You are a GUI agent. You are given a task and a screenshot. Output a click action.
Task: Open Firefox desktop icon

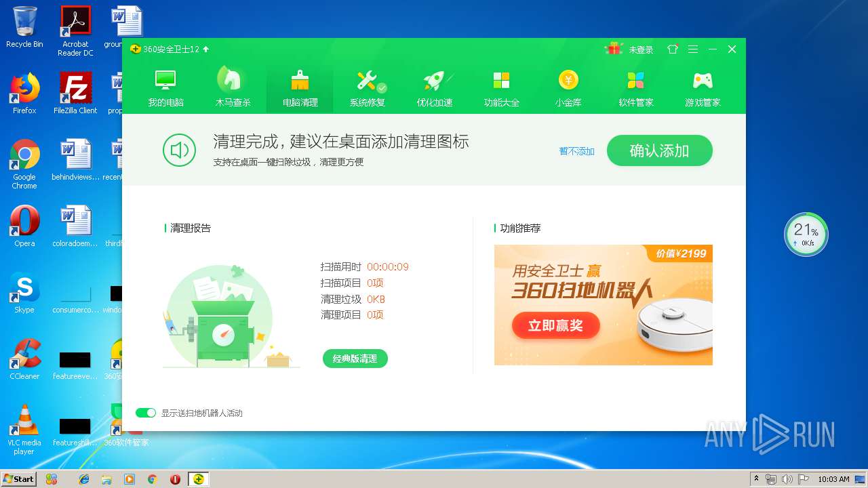24,93
